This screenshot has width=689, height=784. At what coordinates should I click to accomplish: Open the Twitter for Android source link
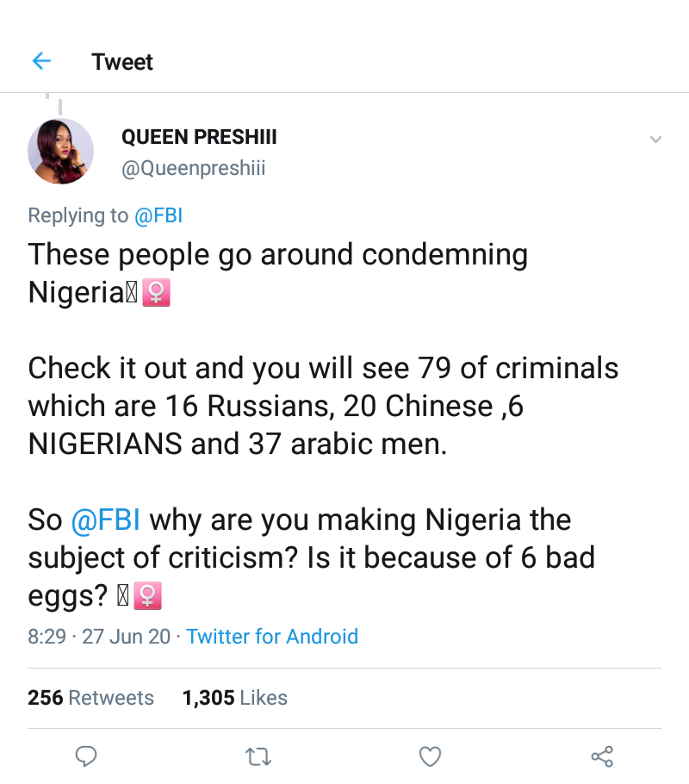(272, 637)
